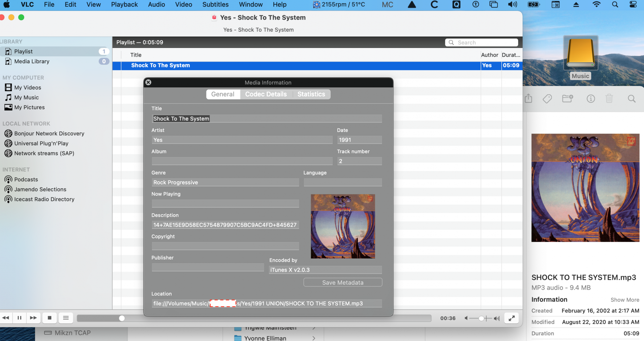Click Show More in the Finder preview

[625, 300]
